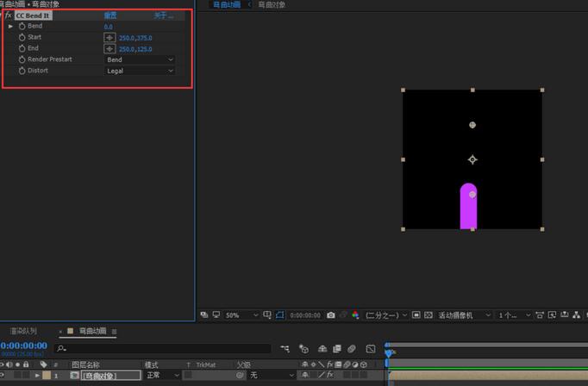The image size is (588, 386).
Task: Toggle transparency grid icon
Action: click(x=428, y=315)
